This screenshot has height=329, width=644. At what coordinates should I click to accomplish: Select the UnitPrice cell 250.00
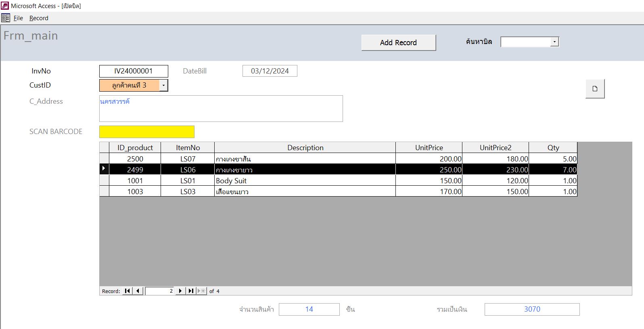(x=429, y=170)
